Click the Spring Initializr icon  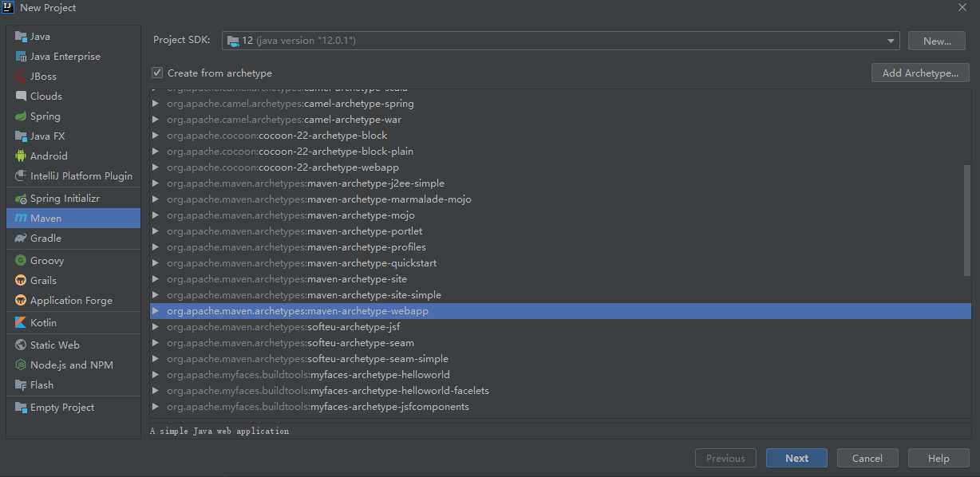(x=21, y=199)
